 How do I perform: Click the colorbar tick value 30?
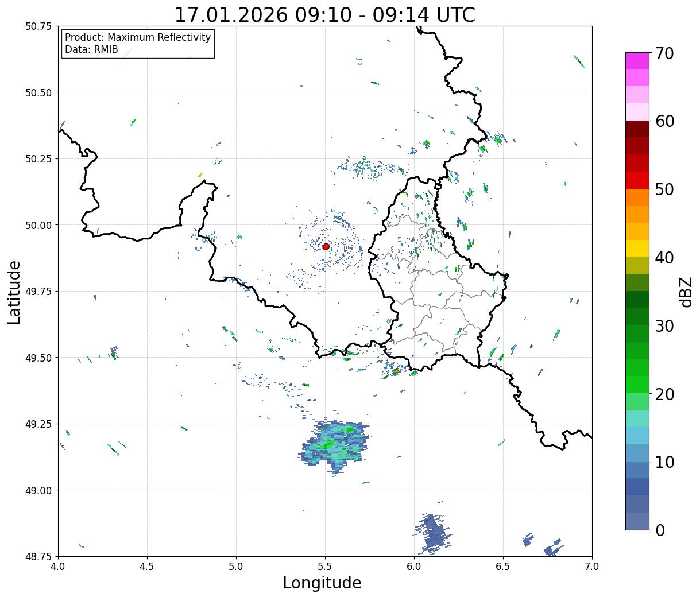pyautogui.click(x=664, y=325)
